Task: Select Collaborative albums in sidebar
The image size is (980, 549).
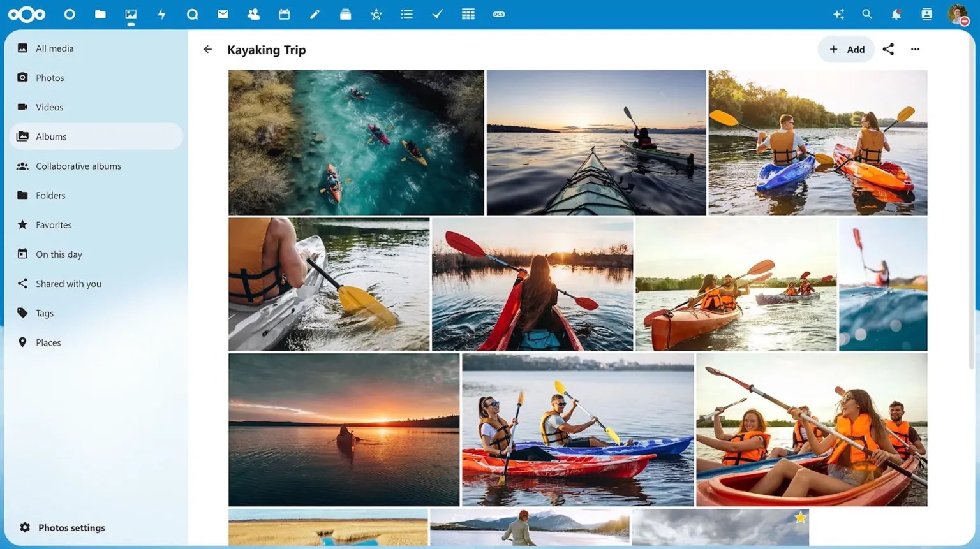Action: (x=78, y=166)
